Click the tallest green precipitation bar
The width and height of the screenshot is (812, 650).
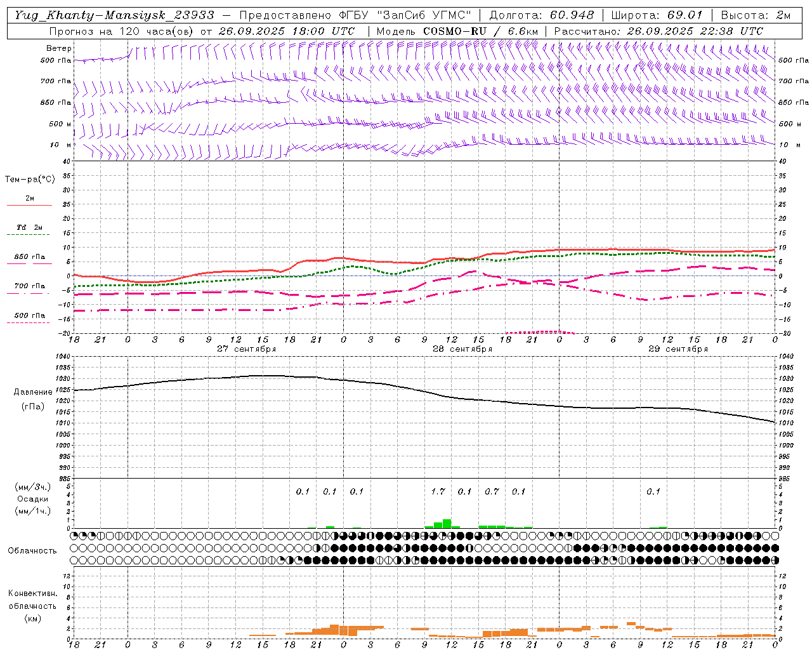tap(447, 524)
